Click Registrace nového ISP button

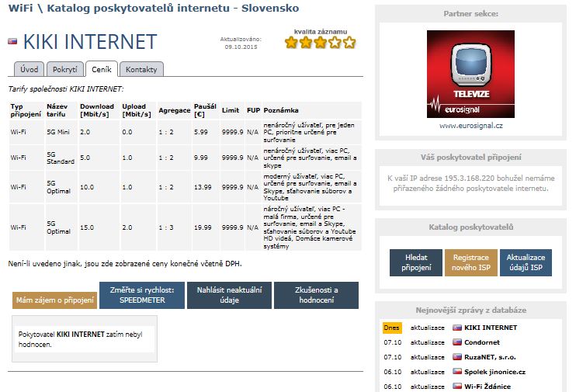[471, 262]
